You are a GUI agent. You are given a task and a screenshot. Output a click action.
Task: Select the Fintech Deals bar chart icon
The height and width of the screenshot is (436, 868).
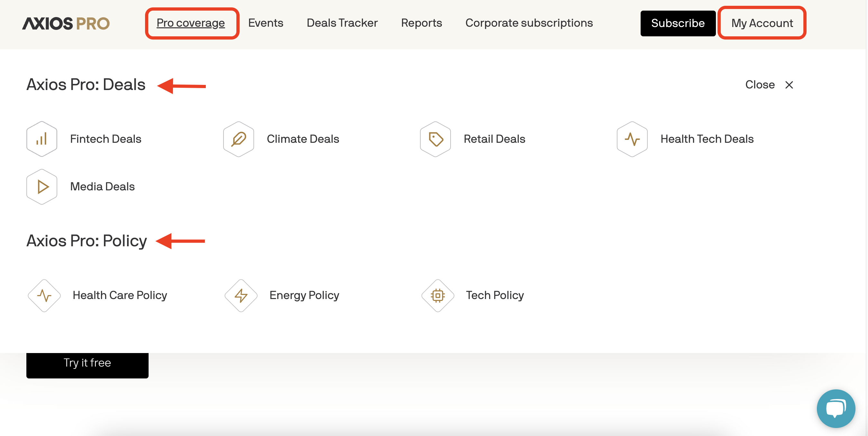point(41,139)
